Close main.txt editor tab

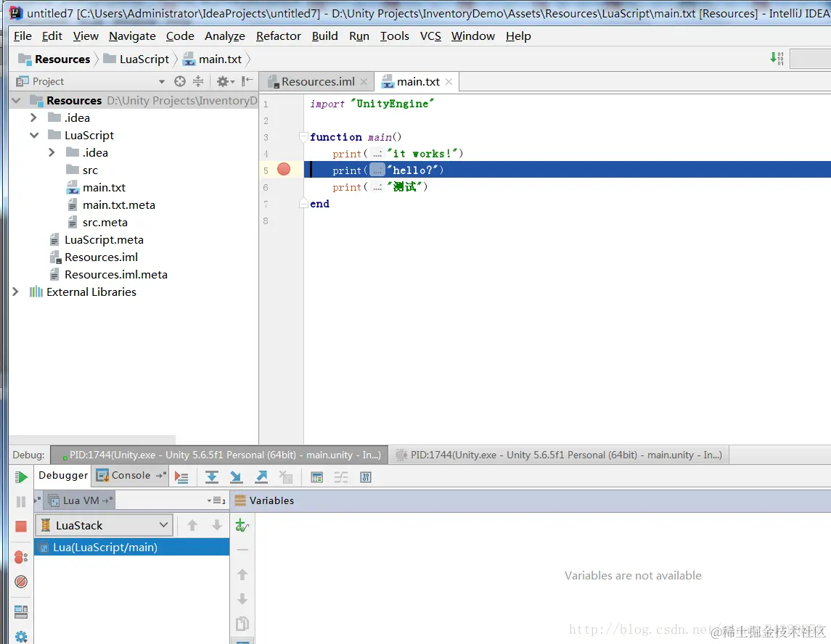tap(449, 81)
